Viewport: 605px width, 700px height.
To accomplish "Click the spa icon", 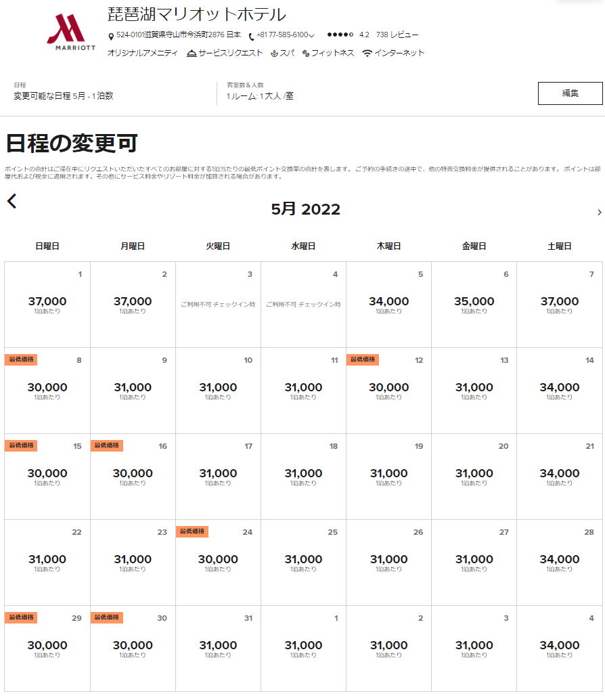I will 274,53.
